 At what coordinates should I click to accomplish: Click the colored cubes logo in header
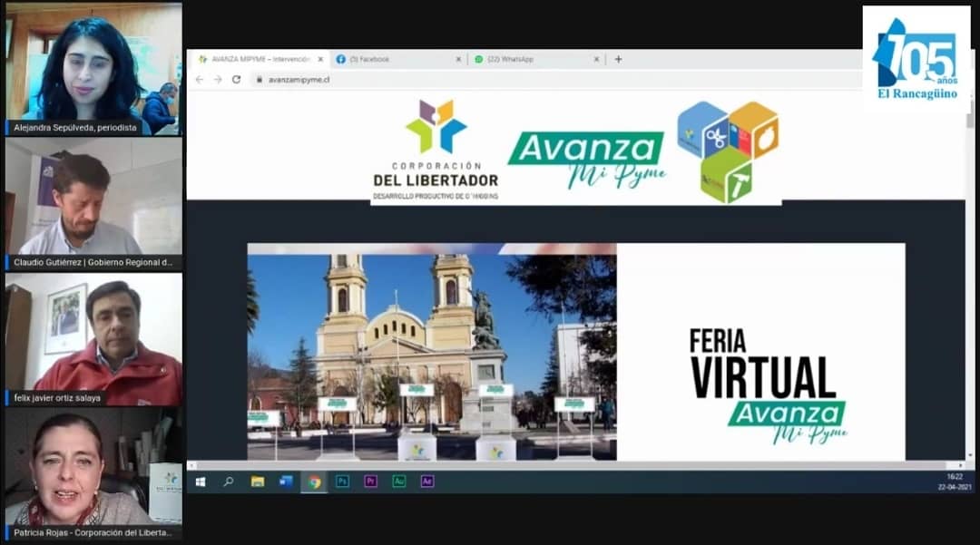click(x=728, y=151)
